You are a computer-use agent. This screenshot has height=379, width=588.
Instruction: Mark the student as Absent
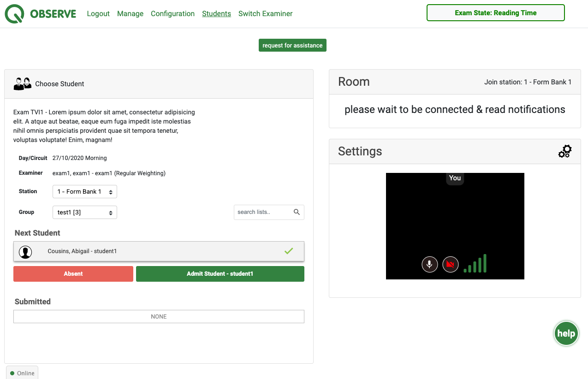click(x=73, y=274)
